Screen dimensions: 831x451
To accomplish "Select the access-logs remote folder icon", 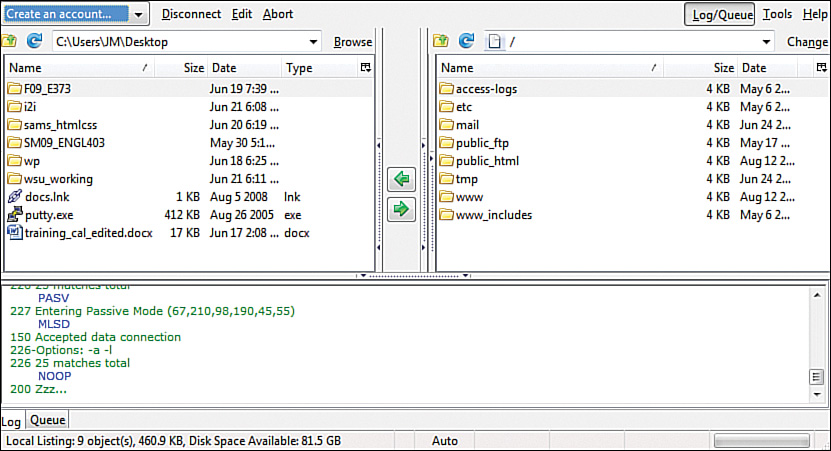I will 447,89.
